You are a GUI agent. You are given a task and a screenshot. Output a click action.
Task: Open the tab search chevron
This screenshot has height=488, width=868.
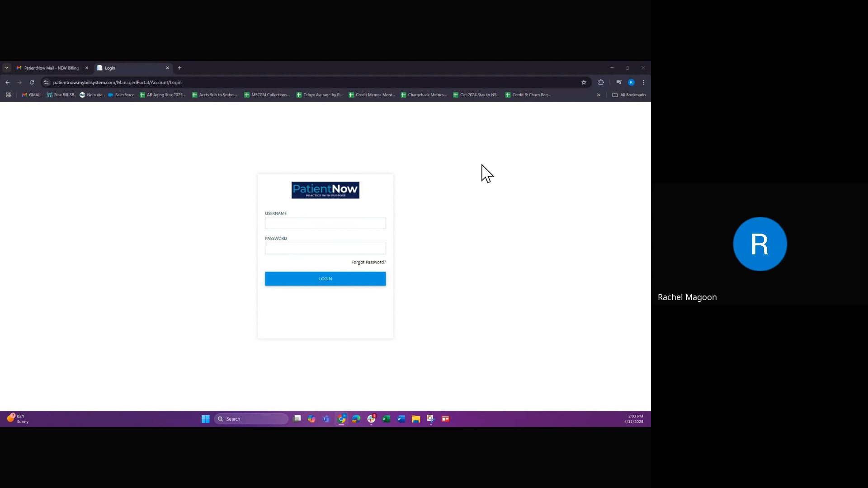coord(7,67)
